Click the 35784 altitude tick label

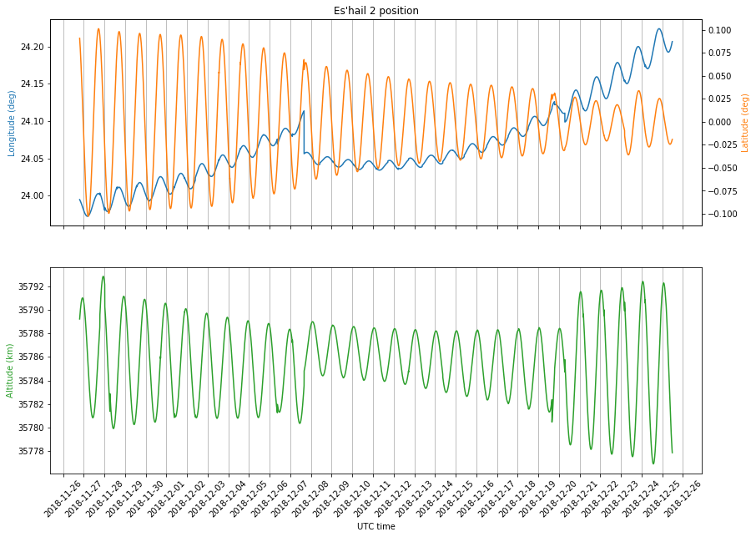click(31, 381)
